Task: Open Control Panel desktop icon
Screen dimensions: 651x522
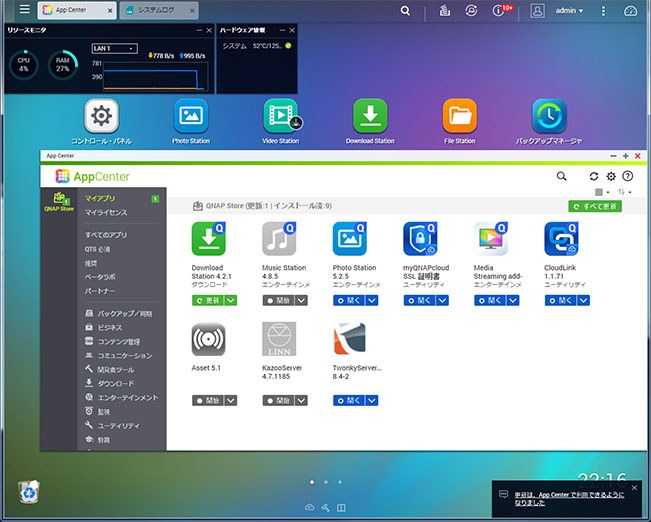Action: [x=102, y=115]
